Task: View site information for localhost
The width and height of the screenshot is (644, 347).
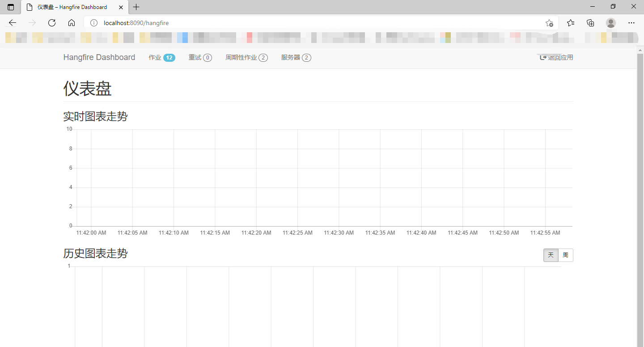Action: coord(93,23)
